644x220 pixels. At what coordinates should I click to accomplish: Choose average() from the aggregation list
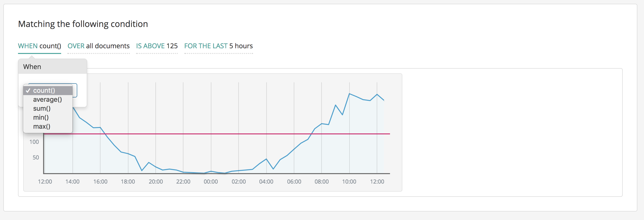pos(47,99)
